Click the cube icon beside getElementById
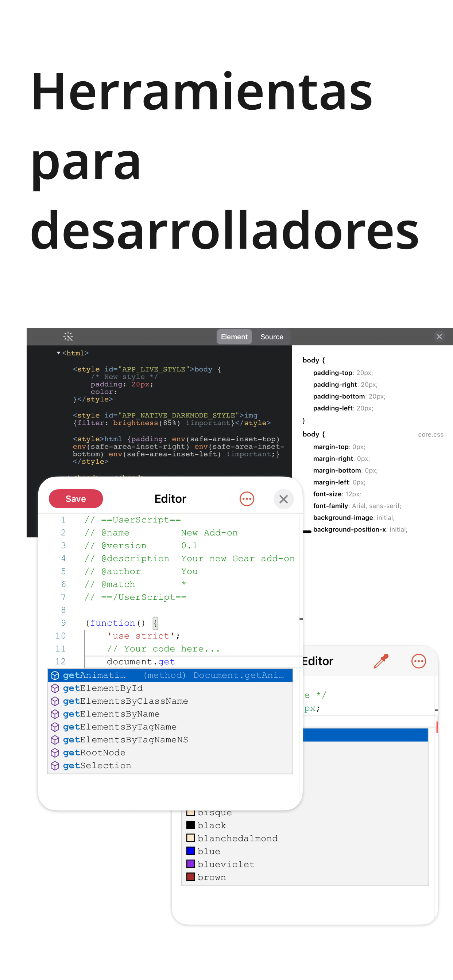The image size is (453, 980). coord(55,688)
